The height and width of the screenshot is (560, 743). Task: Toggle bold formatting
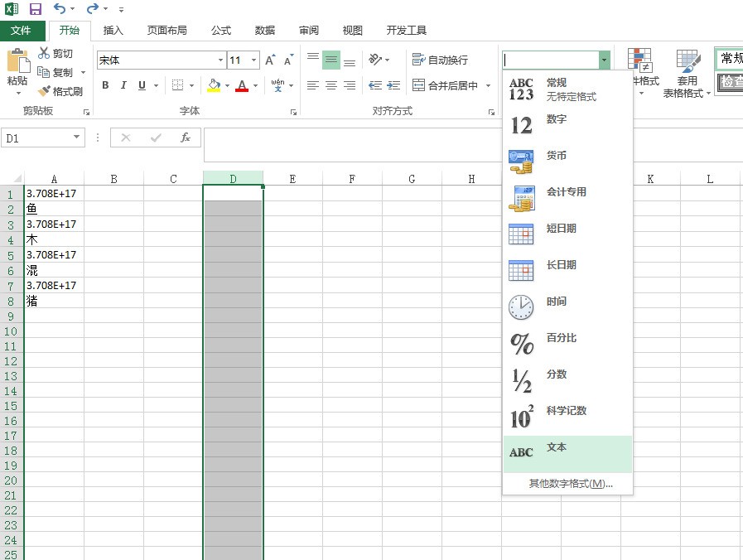pos(105,85)
